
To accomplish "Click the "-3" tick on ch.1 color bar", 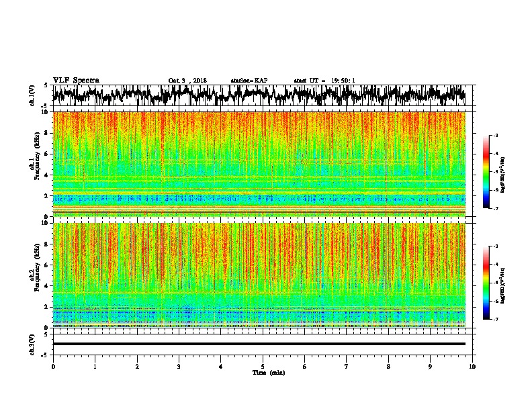I will tap(496, 136).
